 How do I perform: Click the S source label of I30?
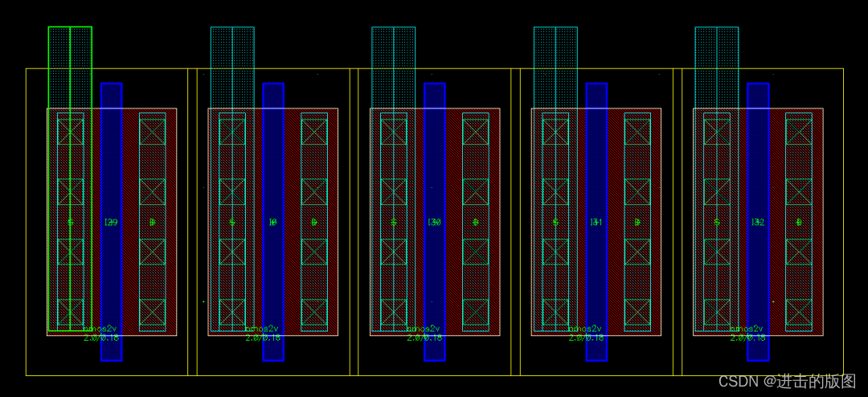tap(394, 222)
